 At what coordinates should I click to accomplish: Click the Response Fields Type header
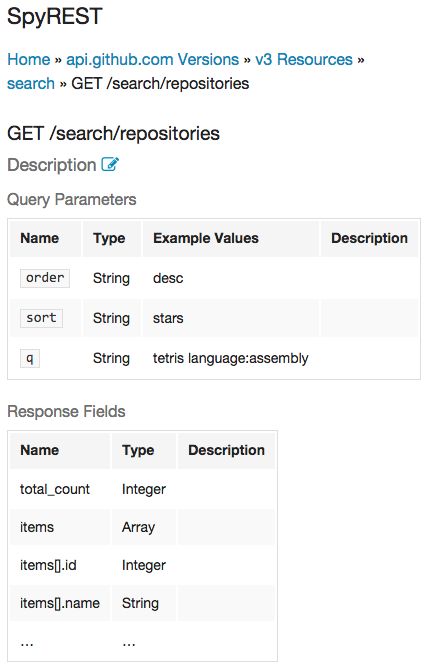pos(138,450)
